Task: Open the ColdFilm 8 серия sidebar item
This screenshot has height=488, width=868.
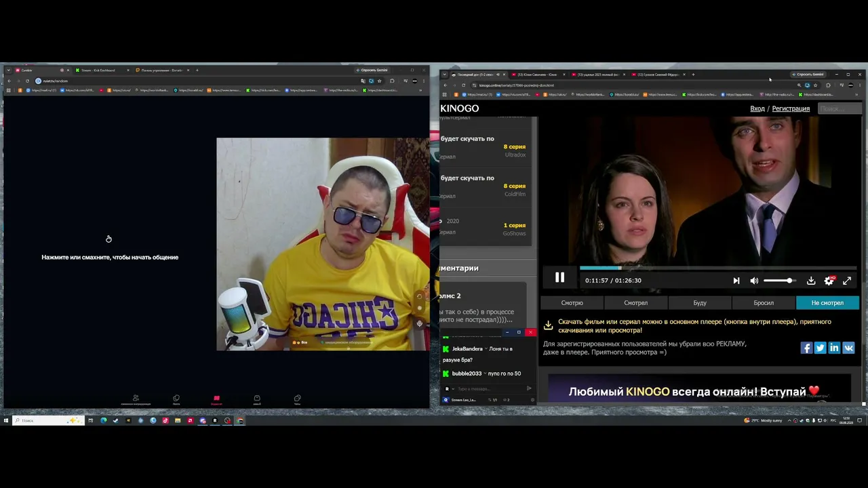Action: [484, 186]
